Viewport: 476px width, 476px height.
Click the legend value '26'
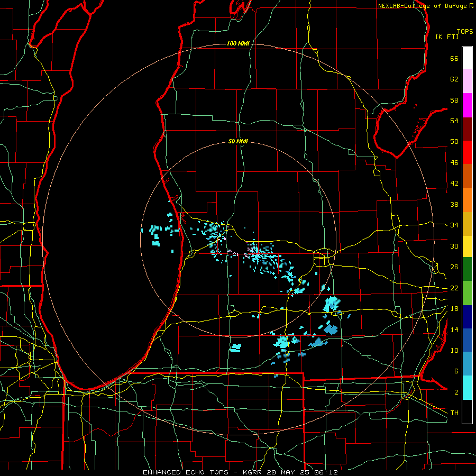[x=454, y=267]
